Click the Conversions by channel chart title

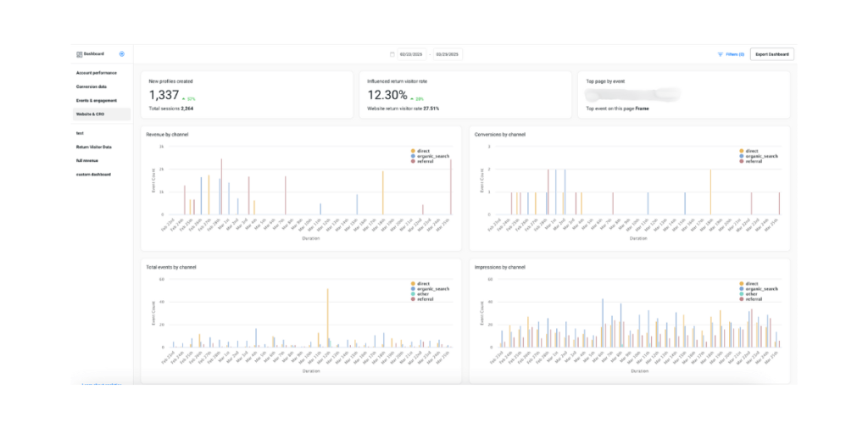point(500,135)
